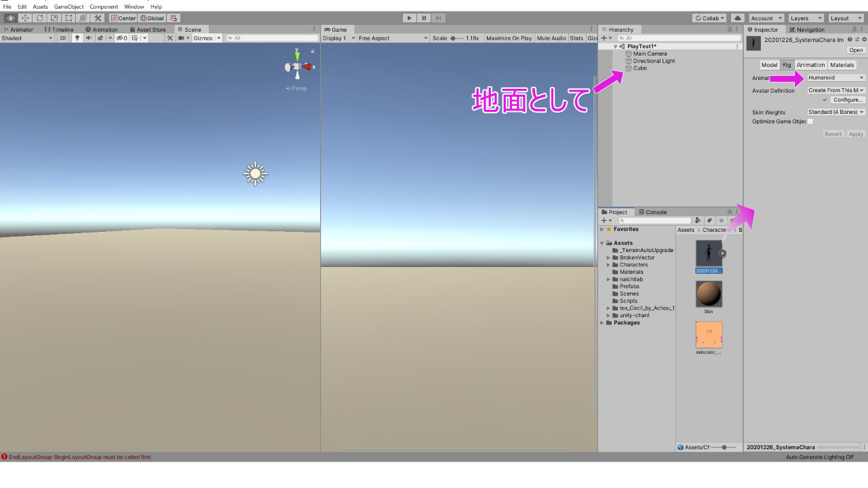Open Shaded draw mode dropdown
Image resolution: width=868 pixels, height=488 pixels.
[27, 38]
